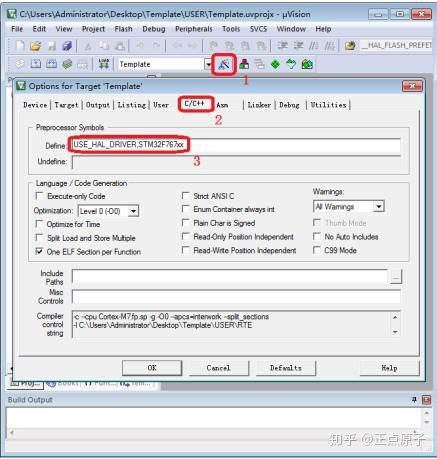Toggle Enum Container always int

click(185, 209)
